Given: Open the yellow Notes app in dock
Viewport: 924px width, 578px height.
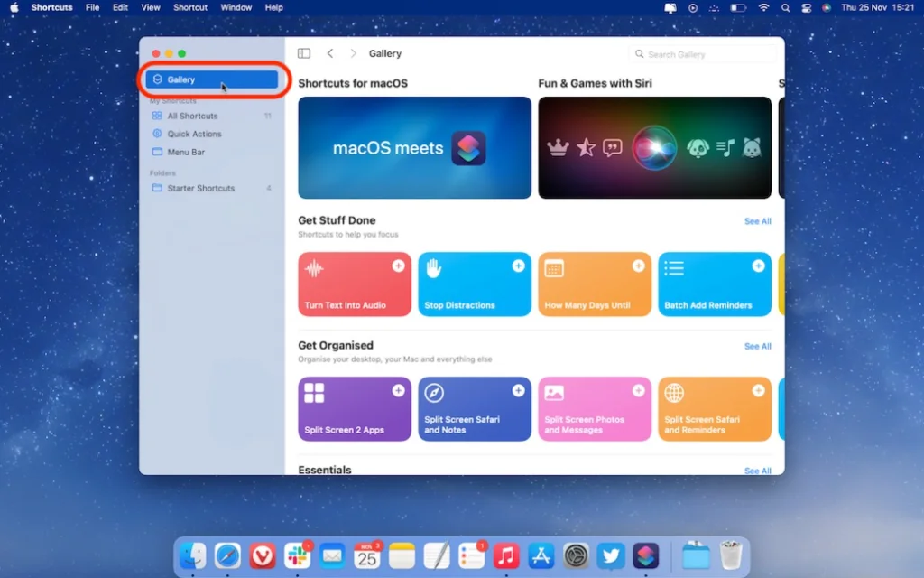Looking at the screenshot, I should coord(402,555).
